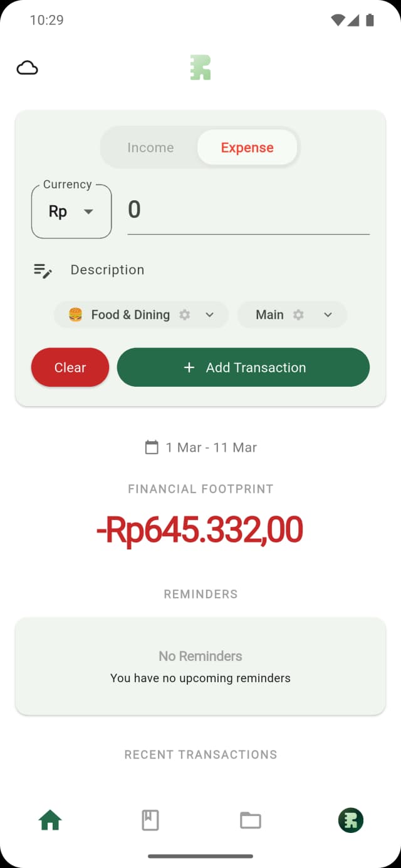Open the folder icon in bottom navigation
This screenshot has height=868, width=401.
(x=250, y=820)
